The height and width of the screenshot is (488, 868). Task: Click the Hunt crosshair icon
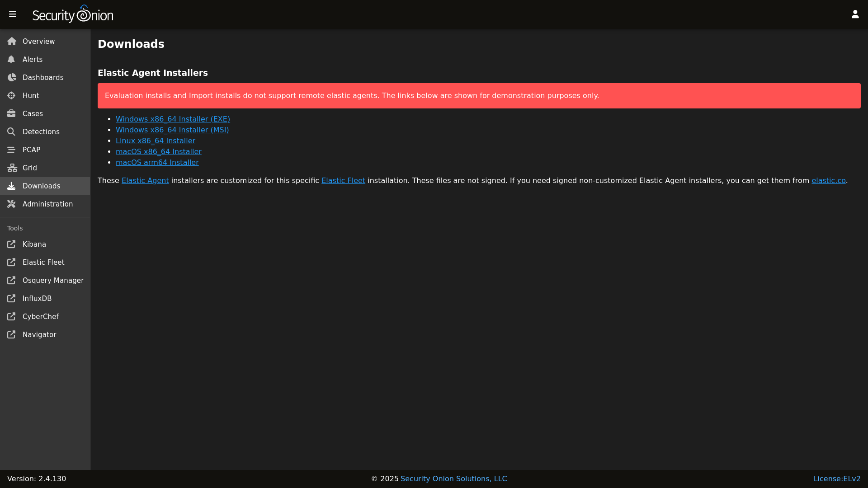click(11, 96)
